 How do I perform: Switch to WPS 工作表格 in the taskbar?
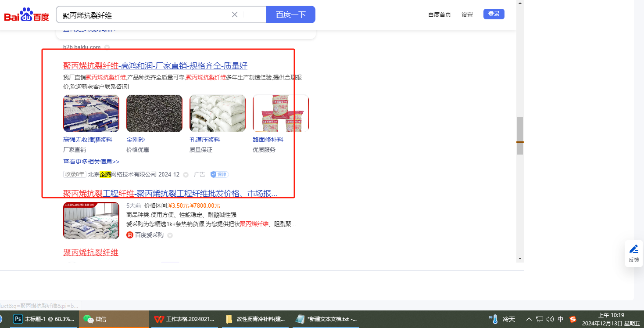184,319
